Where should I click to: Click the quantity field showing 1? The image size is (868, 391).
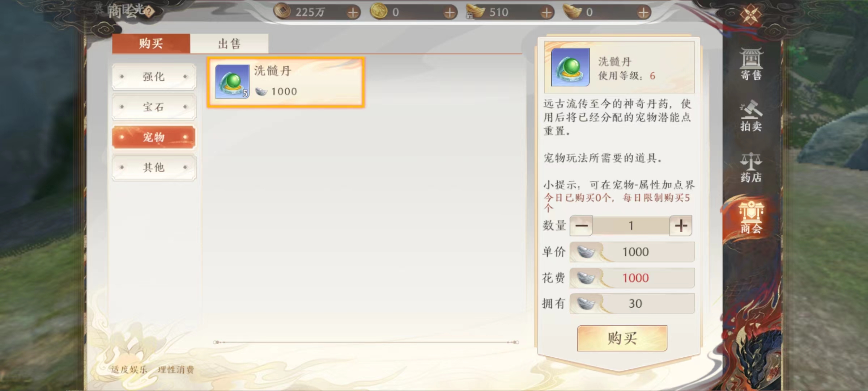click(631, 226)
